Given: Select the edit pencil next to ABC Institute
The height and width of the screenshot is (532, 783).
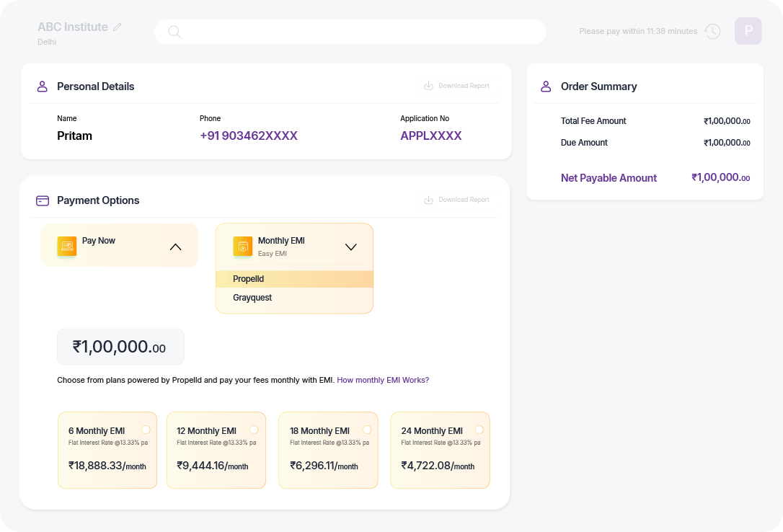Looking at the screenshot, I should click(x=118, y=27).
